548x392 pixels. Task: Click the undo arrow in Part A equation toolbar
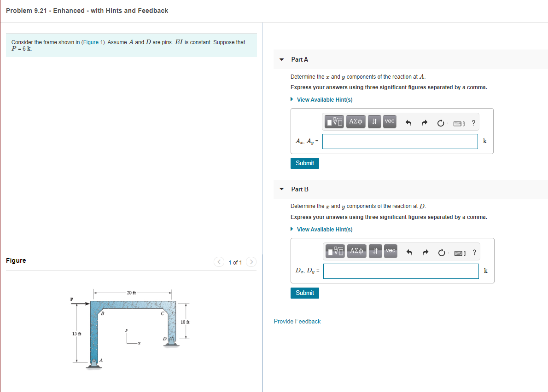[409, 121]
